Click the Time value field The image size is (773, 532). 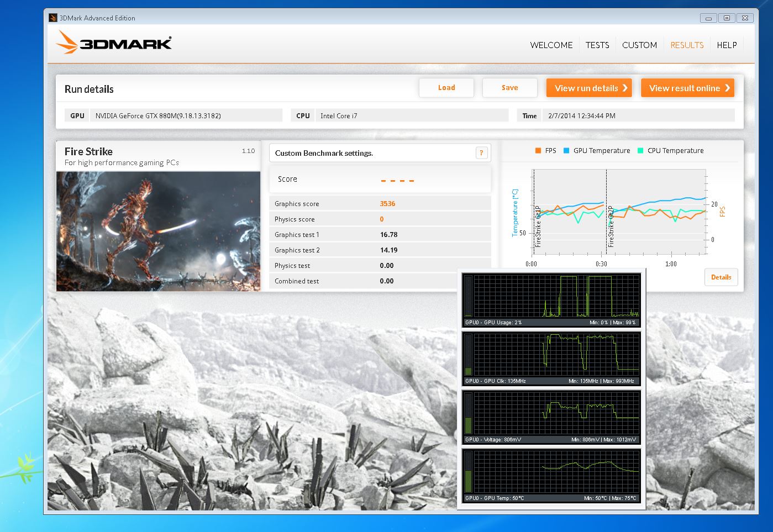click(x=639, y=115)
